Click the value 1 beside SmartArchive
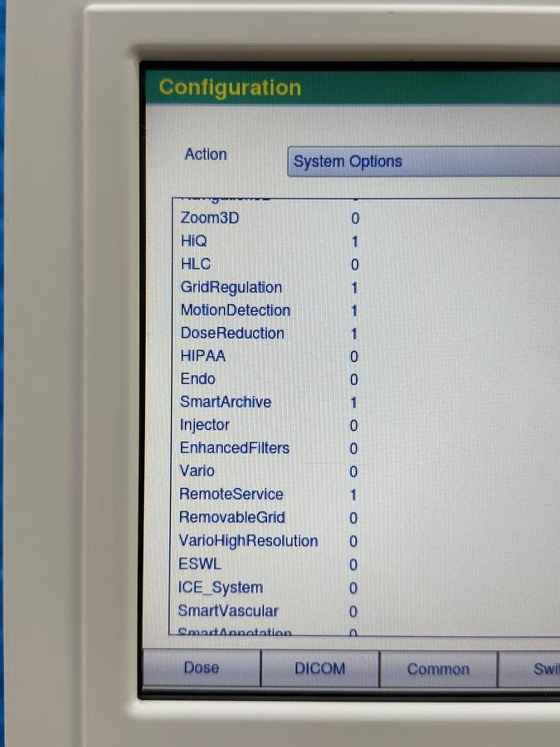560x747 pixels. [x=353, y=403]
